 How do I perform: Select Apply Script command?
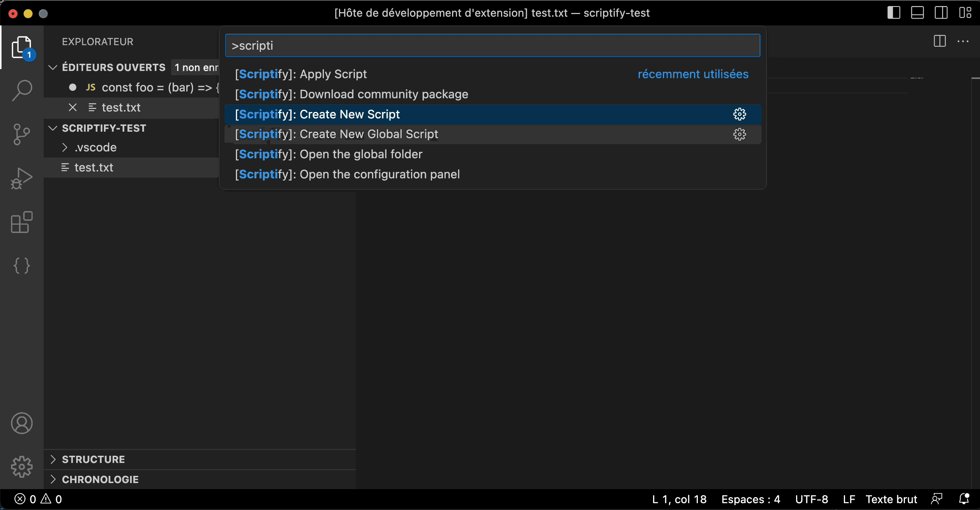click(300, 74)
